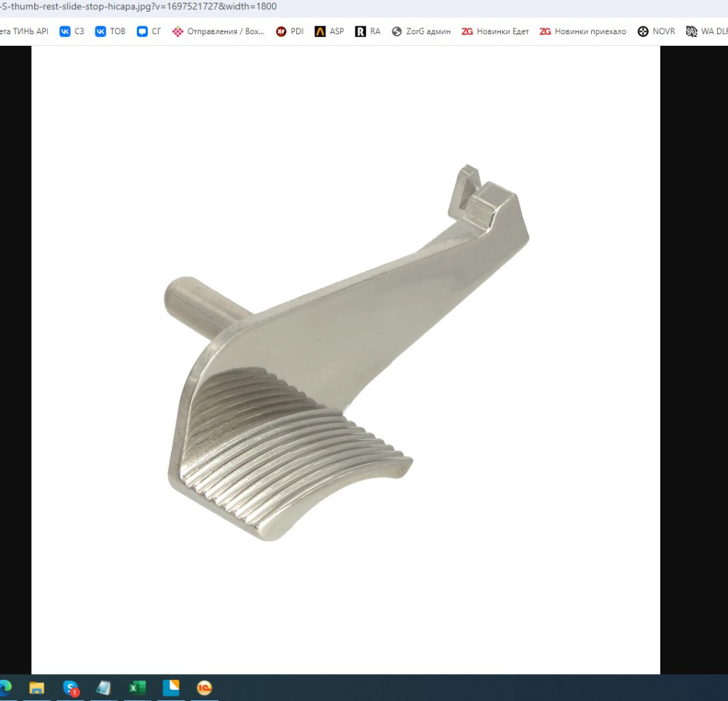Open the Новинки Едет bookmark
This screenshot has height=701, width=728.
(x=495, y=31)
